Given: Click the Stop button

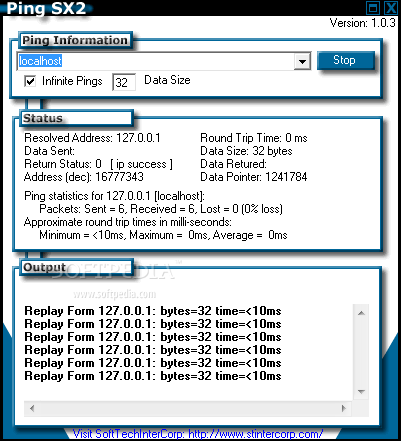Looking at the screenshot, I should [x=345, y=60].
